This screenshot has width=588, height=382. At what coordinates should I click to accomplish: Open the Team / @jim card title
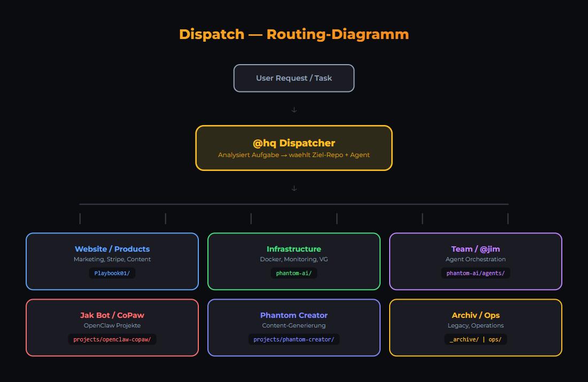[x=476, y=249]
